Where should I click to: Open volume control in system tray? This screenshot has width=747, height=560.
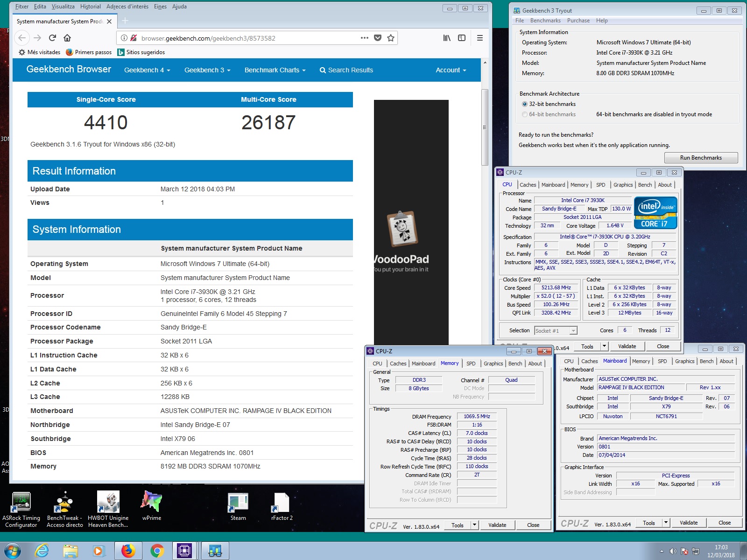tap(673, 551)
